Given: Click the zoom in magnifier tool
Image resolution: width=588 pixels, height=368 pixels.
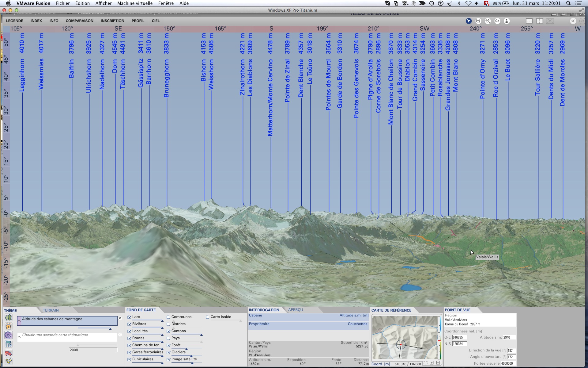Looking at the screenshot, I should click(x=478, y=21).
